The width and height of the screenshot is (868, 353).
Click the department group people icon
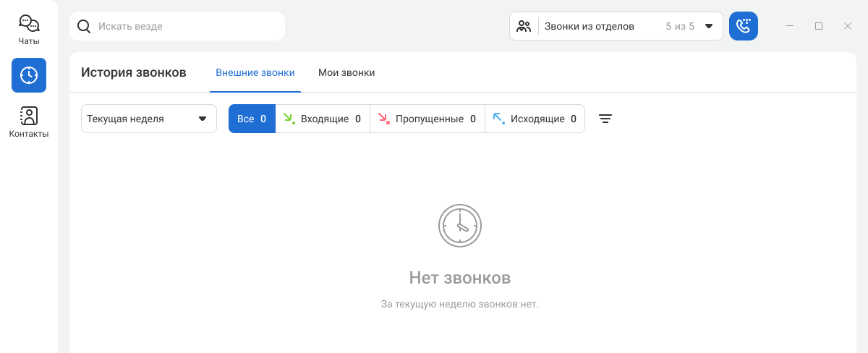pos(524,26)
